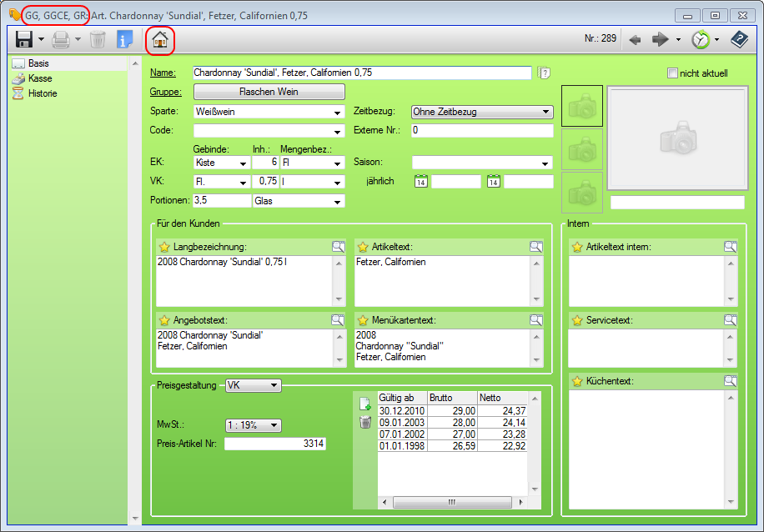Open the Zeitbezug dropdown
Viewport: 764px width, 532px height.
[x=546, y=112]
